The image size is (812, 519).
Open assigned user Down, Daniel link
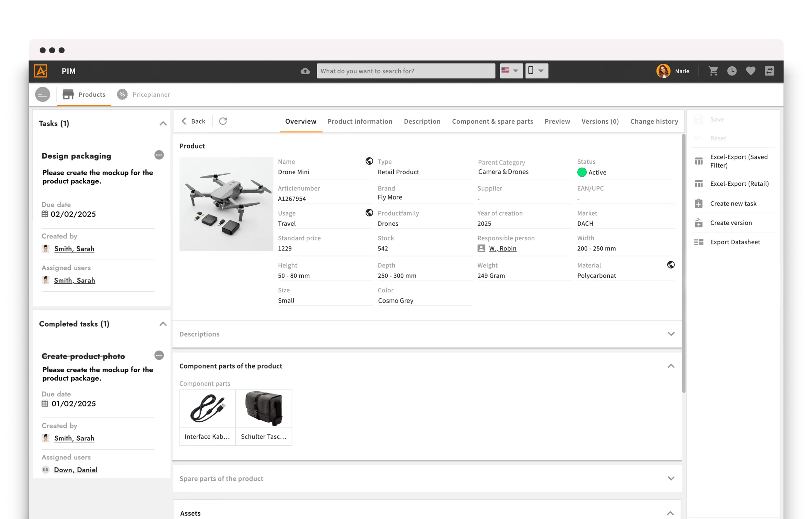(x=76, y=470)
